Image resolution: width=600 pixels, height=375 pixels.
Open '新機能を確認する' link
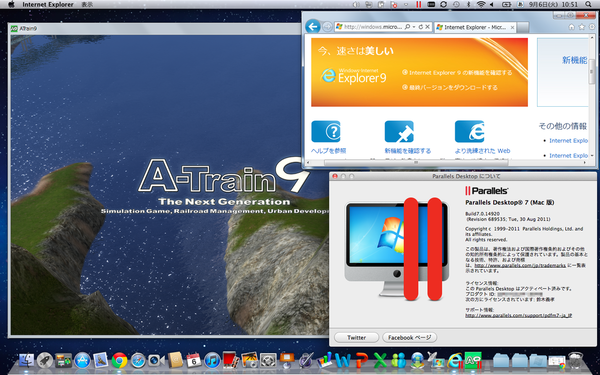[x=408, y=151]
